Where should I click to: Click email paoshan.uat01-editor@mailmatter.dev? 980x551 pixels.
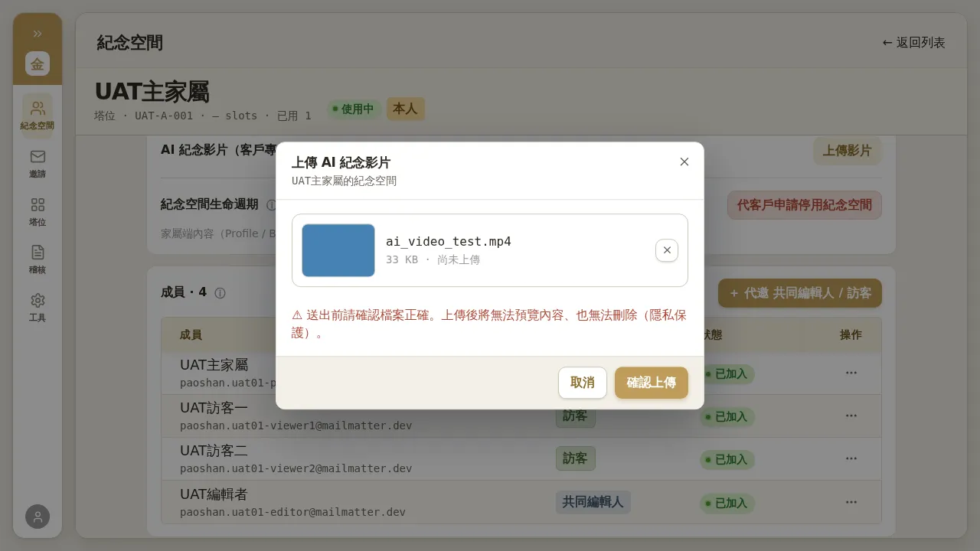coord(292,512)
